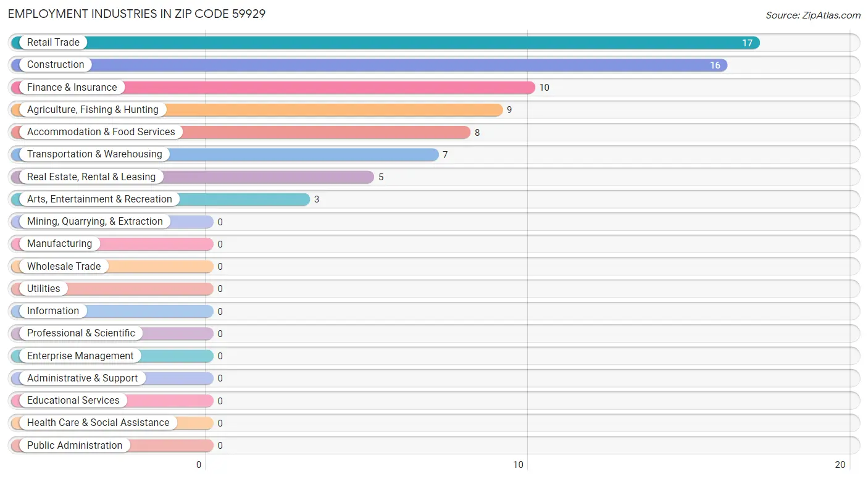
Task: Select the Administrative & Support label
Action: pyautogui.click(x=82, y=378)
